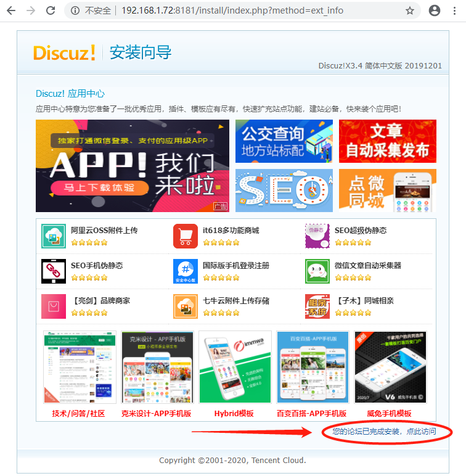Viewport: 466px width, 476px height.
Task: Click the address bar URL
Action: pyautogui.click(x=232, y=10)
